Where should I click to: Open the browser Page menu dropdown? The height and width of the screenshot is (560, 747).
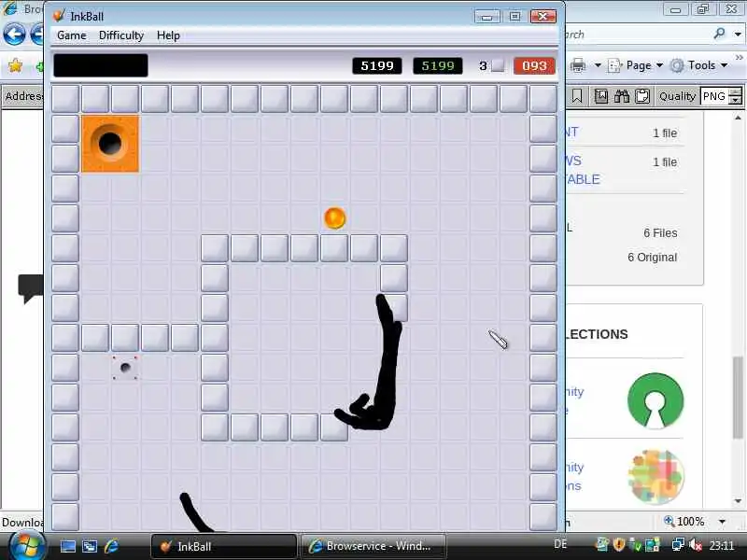636,65
